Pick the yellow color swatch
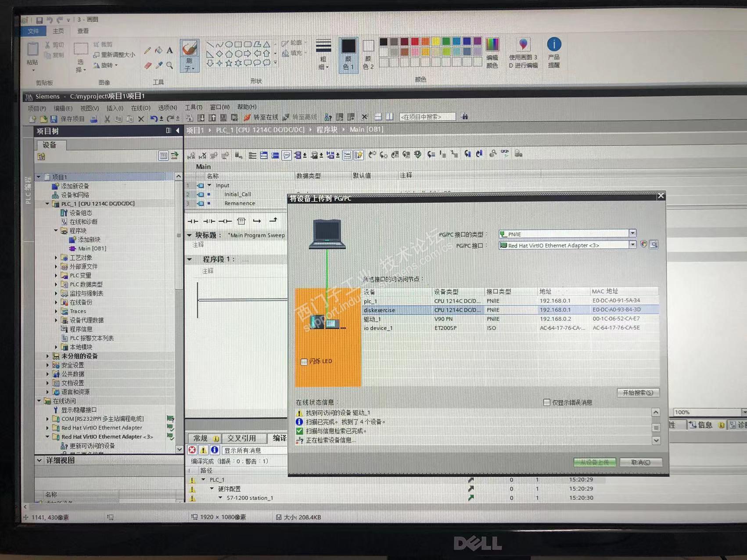747x560 pixels. [x=436, y=41]
